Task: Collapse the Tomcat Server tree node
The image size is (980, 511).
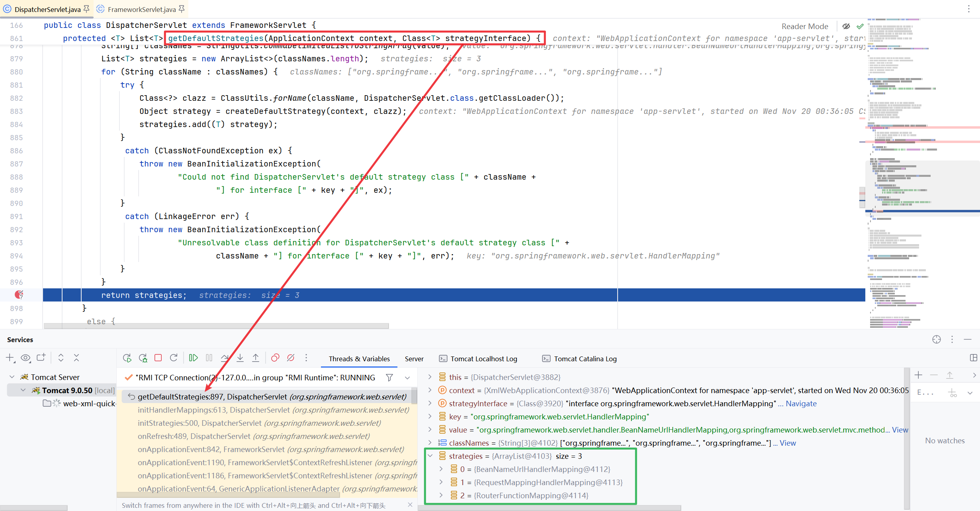Action: pos(12,377)
